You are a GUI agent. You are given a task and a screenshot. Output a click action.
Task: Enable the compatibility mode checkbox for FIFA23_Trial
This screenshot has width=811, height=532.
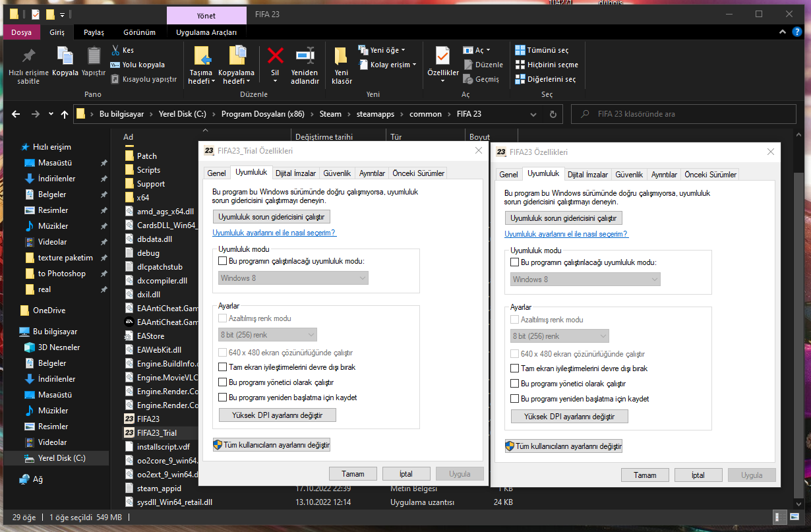click(x=222, y=260)
